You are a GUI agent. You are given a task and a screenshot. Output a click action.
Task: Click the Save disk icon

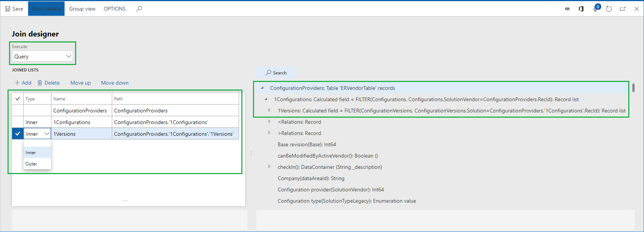tap(8, 9)
